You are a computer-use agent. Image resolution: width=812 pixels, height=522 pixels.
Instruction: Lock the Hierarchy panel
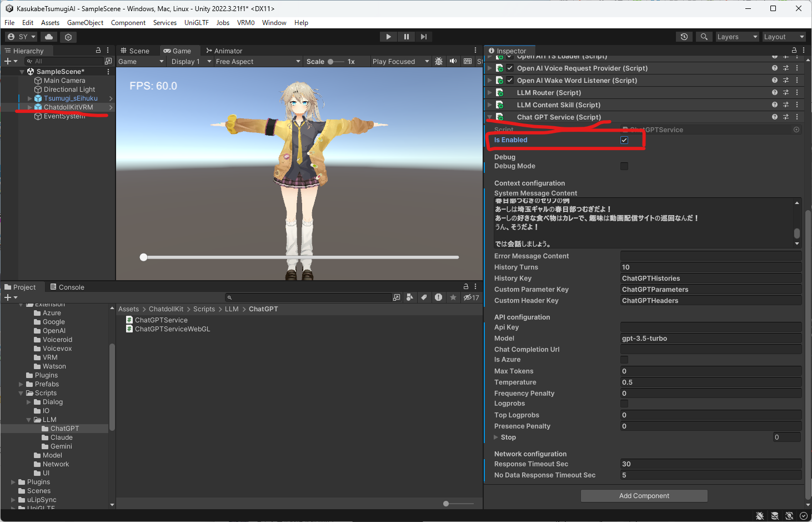pos(98,51)
